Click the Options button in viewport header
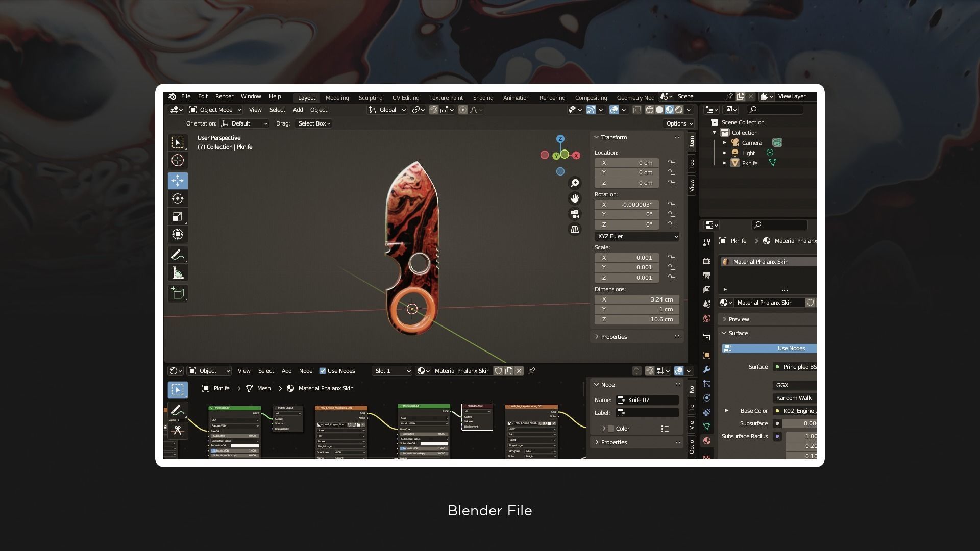 tap(679, 123)
